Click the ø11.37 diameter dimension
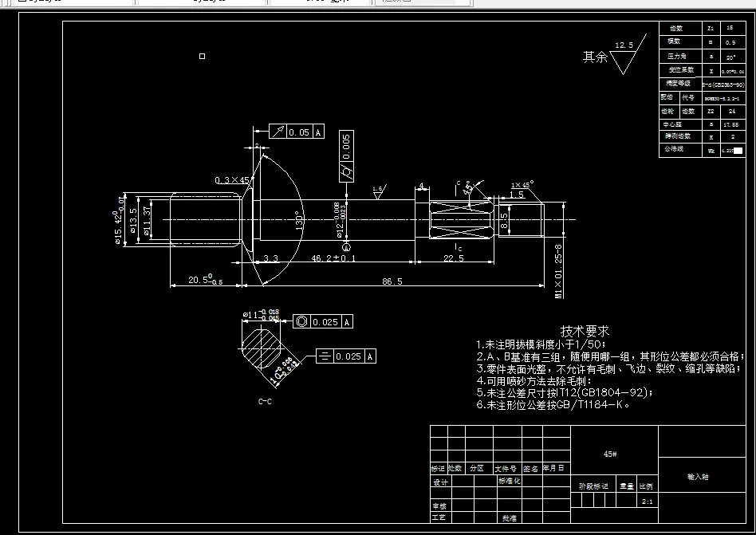756x535 pixels. click(x=147, y=220)
